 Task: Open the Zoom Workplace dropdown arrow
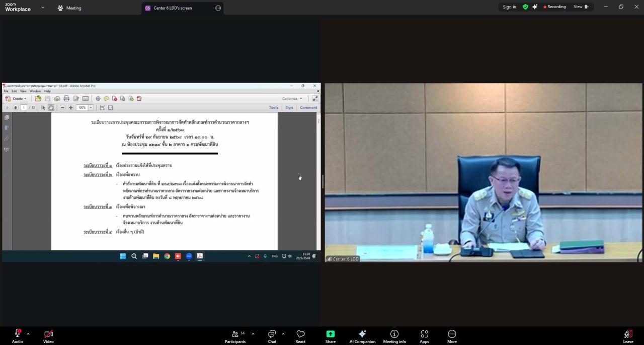[x=43, y=8]
